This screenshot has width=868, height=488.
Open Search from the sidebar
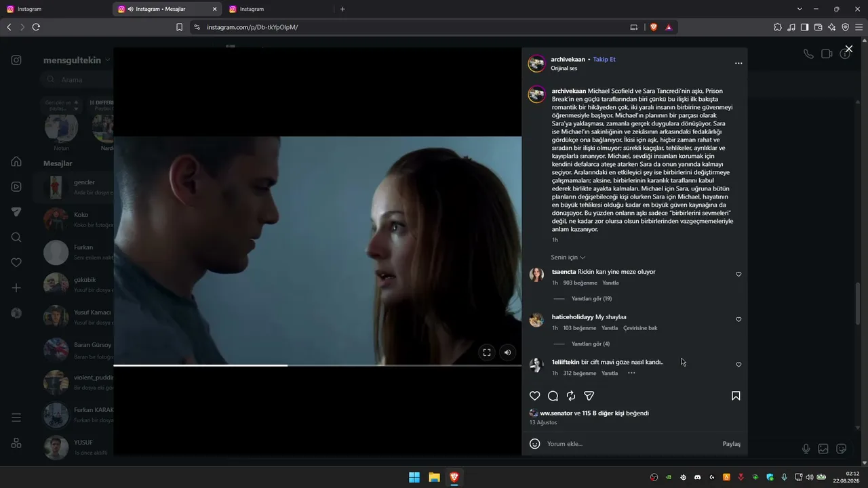[x=16, y=237]
